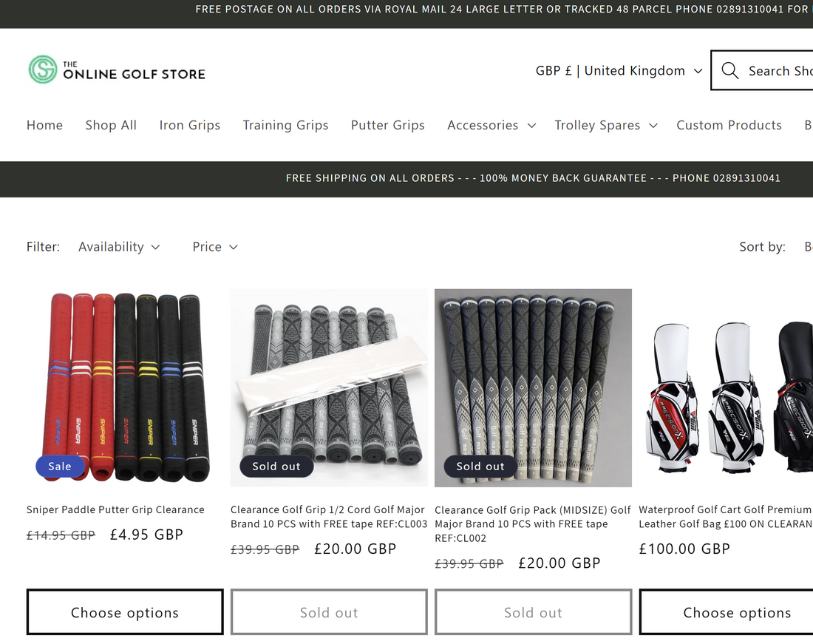Select the Iron Grips menu item

(x=190, y=126)
